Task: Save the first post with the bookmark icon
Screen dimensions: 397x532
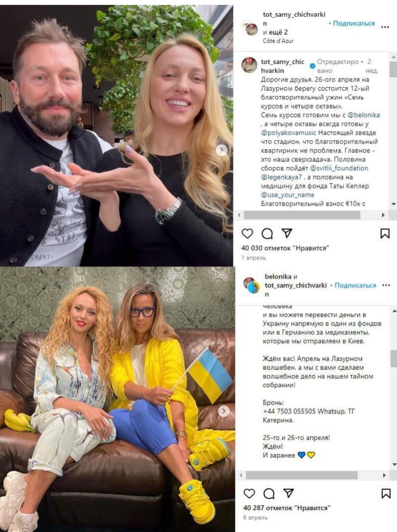Action: point(385,234)
